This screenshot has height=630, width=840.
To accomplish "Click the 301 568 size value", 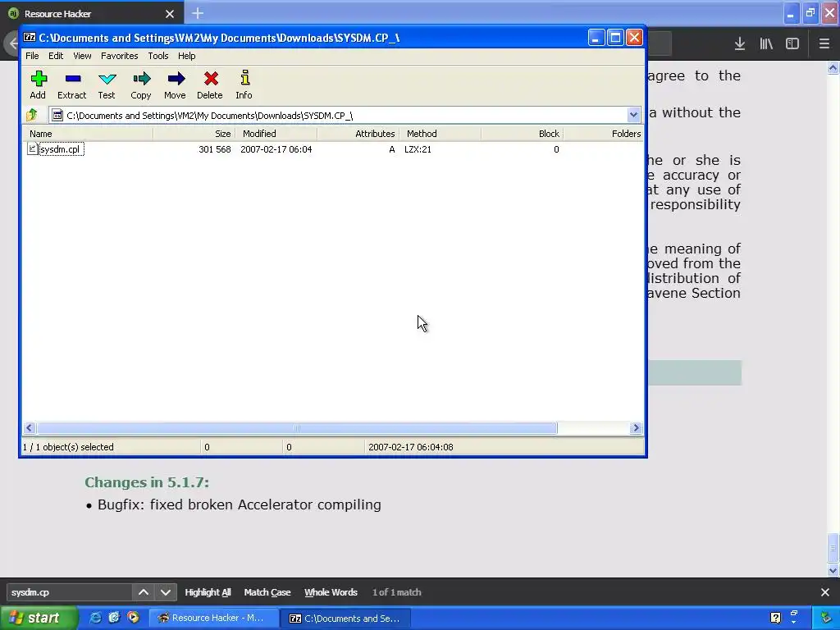I will (x=214, y=149).
